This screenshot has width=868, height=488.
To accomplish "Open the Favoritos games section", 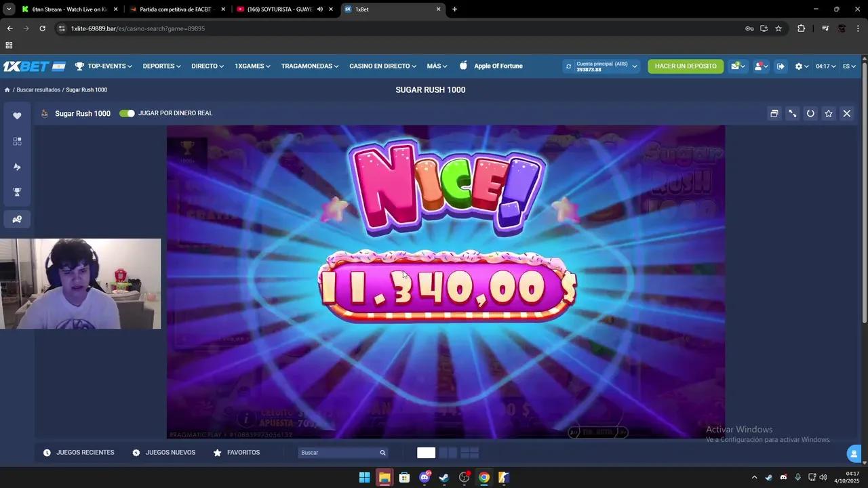I will point(237,453).
